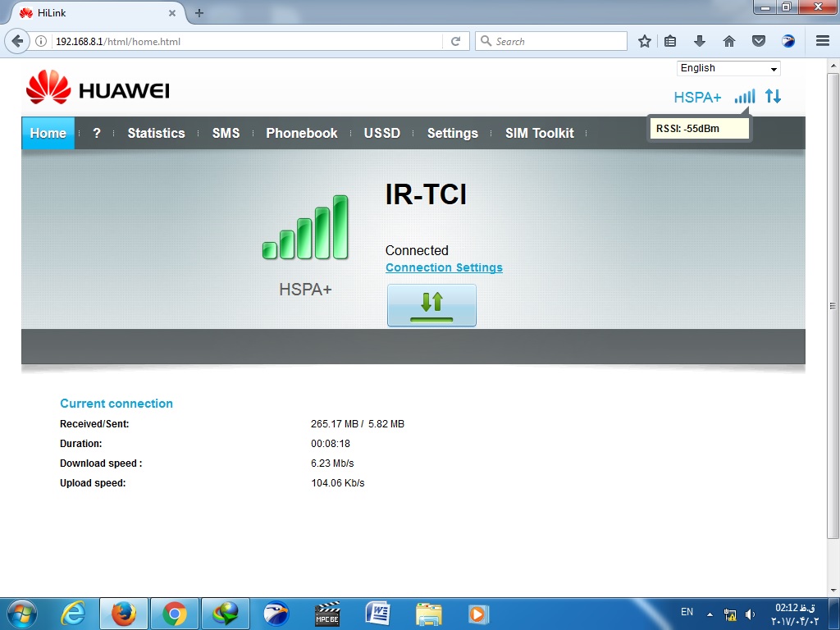Click the Current connection heading

(116, 404)
